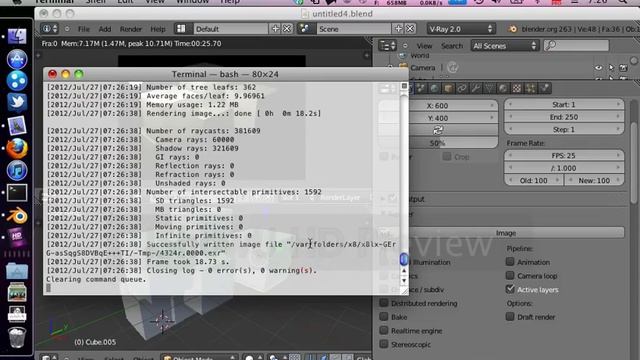This screenshot has width=640, height=360.
Task: Open the Physics icon tab
Action: point(544,88)
